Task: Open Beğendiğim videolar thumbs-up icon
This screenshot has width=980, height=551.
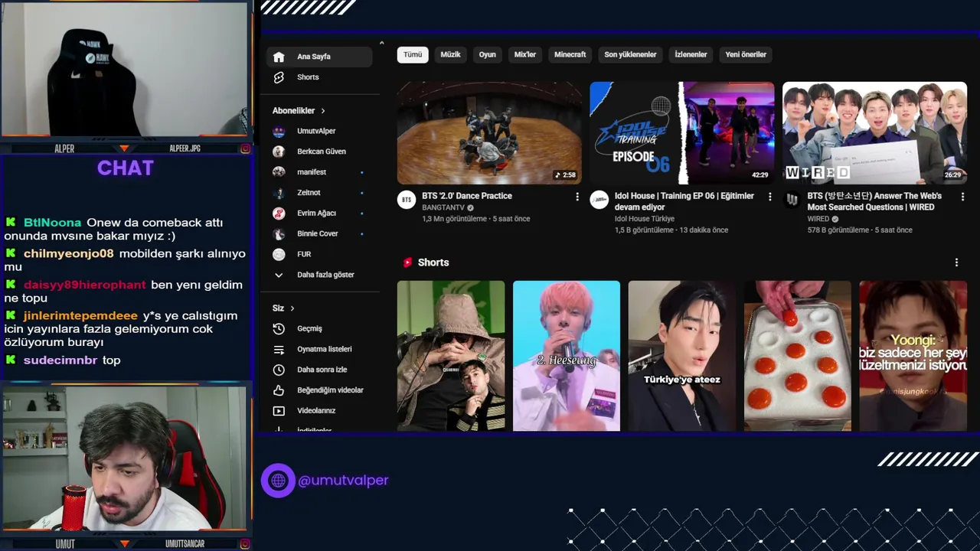Action: (x=279, y=390)
